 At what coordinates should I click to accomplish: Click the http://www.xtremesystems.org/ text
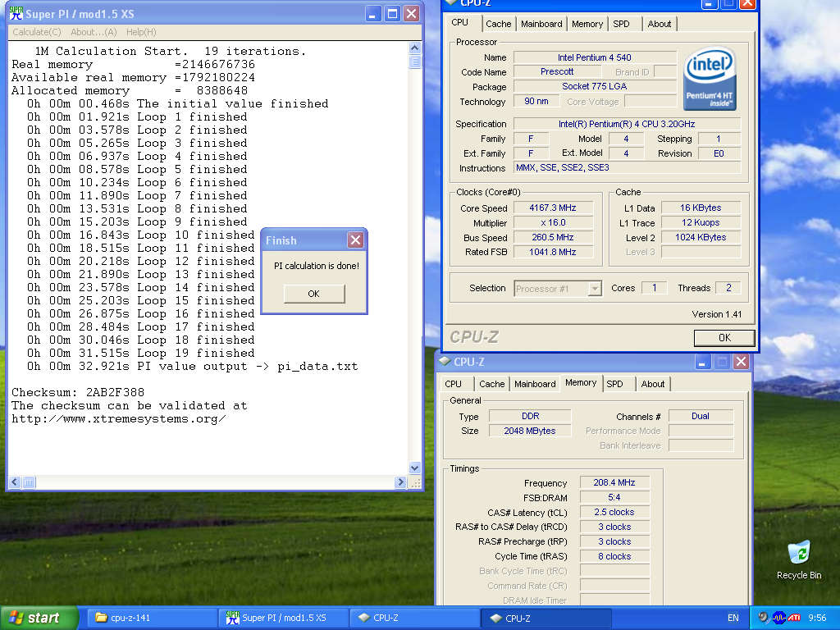coord(118,419)
